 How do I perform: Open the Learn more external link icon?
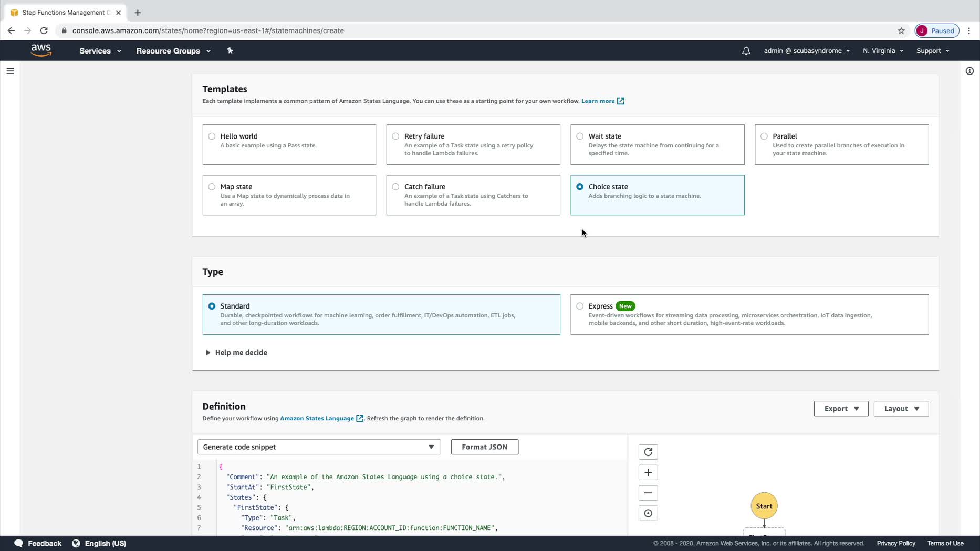[620, 101]
